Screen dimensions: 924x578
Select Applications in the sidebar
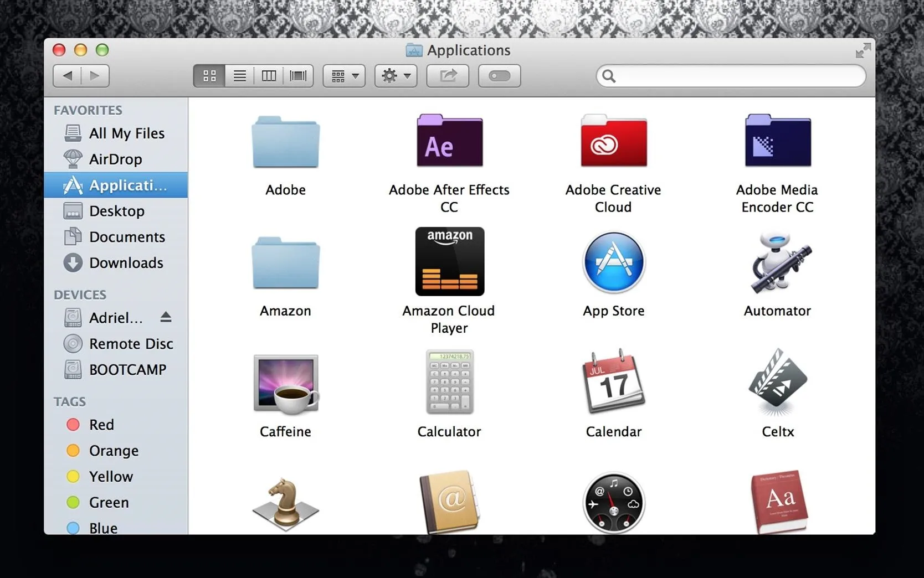click(116, 185)
